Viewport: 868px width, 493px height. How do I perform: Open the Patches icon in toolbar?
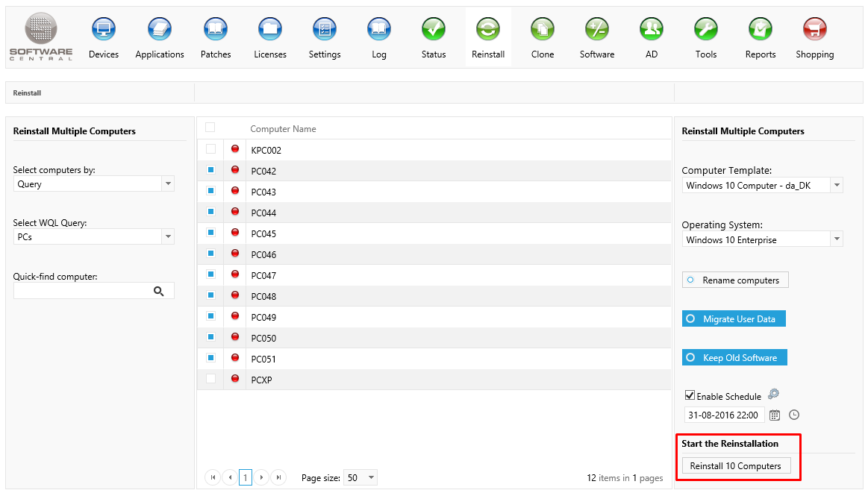216,30
